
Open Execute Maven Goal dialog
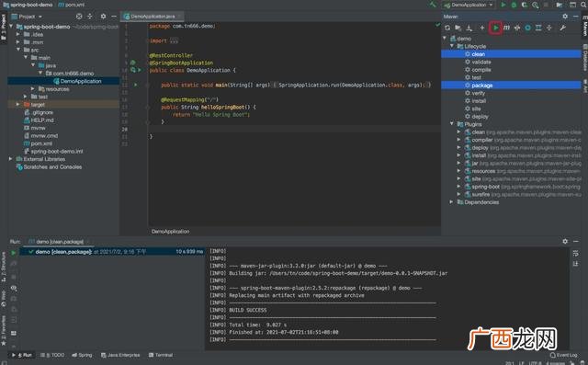(506, 28)
